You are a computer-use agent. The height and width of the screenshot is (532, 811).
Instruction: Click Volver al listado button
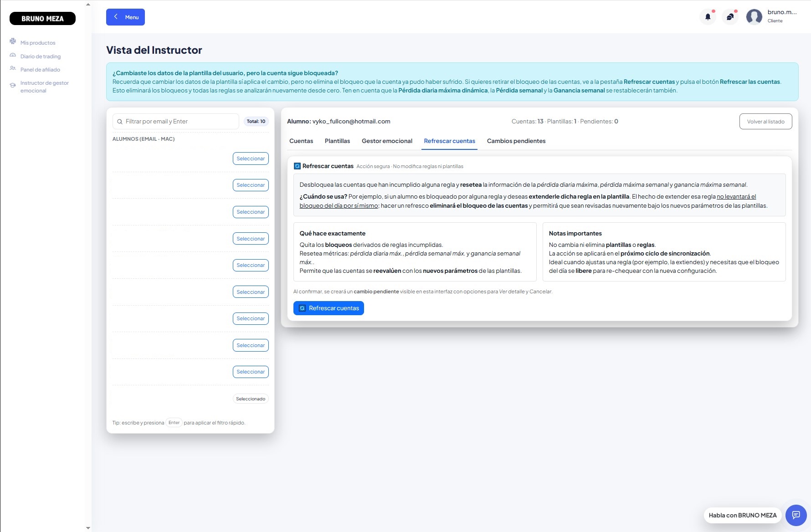[x=765, y=122]
